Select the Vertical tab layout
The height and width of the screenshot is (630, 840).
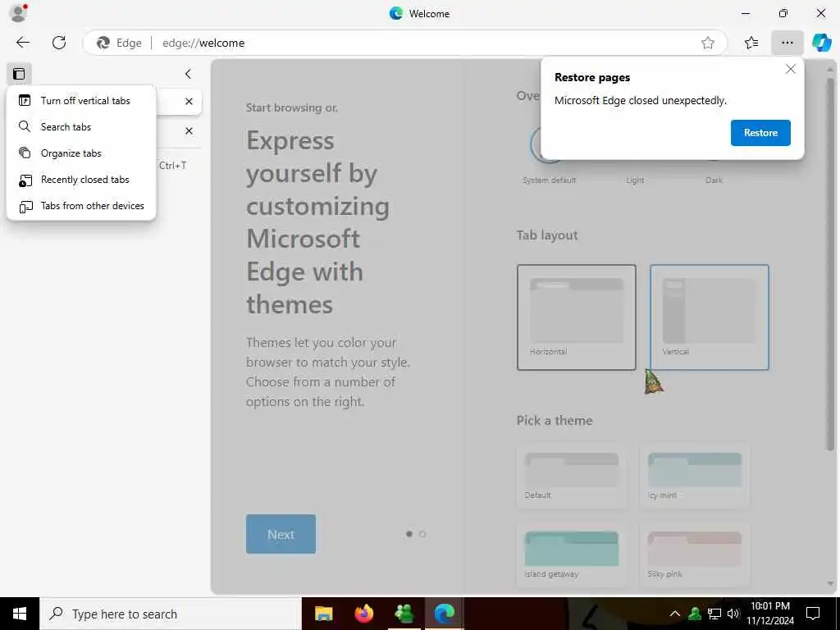click(710, 317)
